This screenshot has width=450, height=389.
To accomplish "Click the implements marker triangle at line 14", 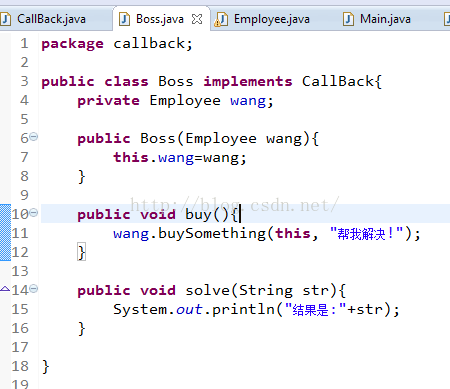I will [x=5, y=289].
